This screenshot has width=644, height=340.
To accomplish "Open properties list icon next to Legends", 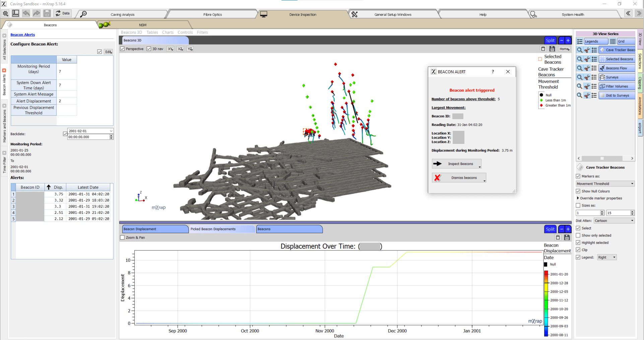I will pyautogui.click(x=580, y=41).
